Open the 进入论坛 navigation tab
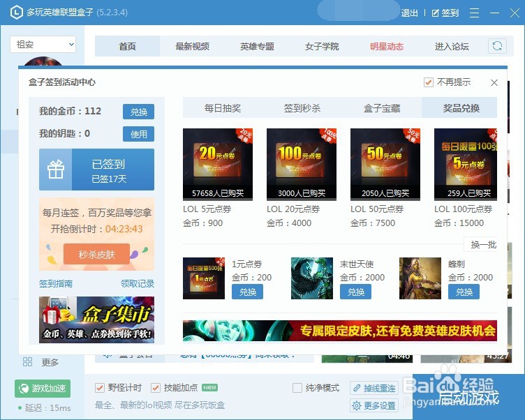 pos(452,46)
